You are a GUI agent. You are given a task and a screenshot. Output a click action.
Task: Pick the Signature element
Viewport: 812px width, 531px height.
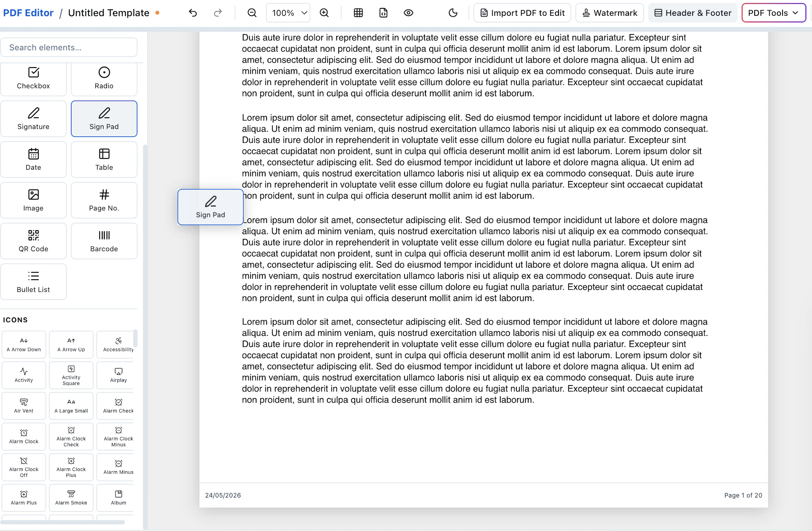coord(33,119)
